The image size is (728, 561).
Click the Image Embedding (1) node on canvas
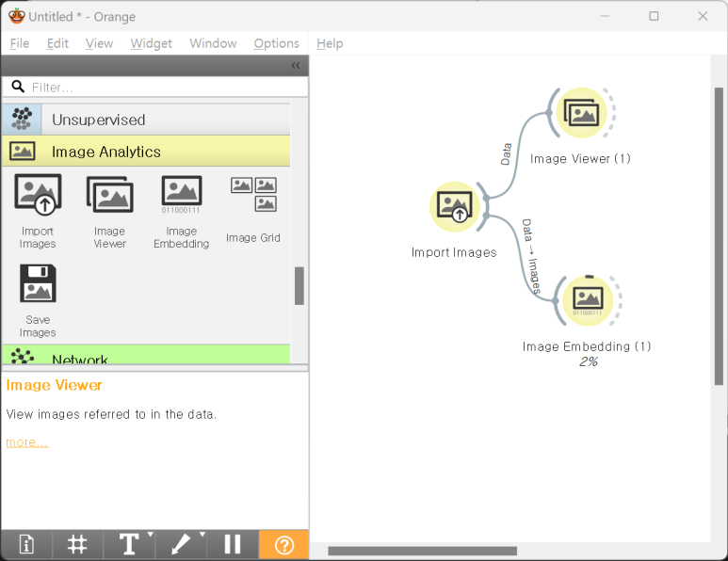pos(588,300)
